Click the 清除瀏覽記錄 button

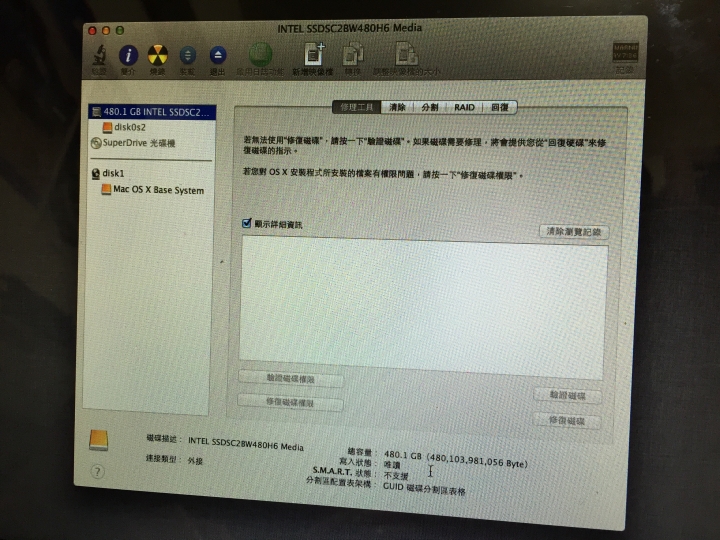[574, 231]
